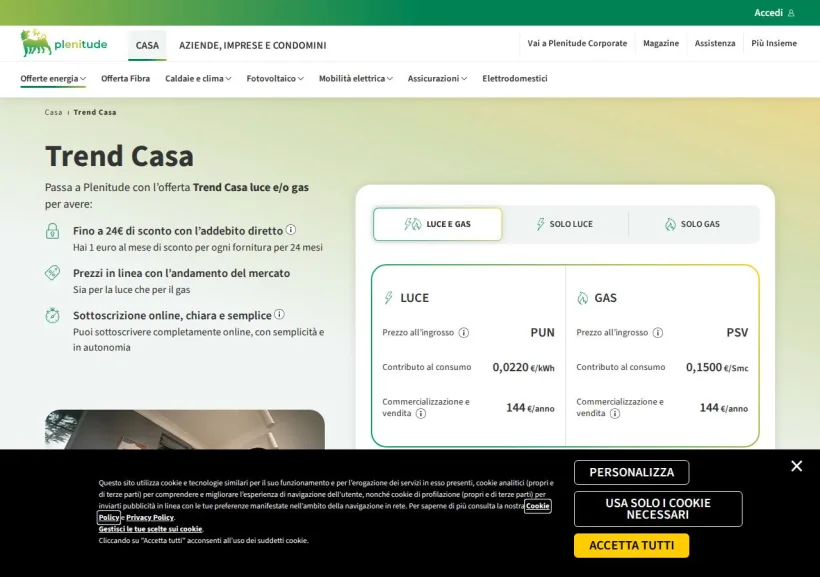820x577 pixels.
Task: Click info icon beside Sottoscrizione online
Action: point(279,314)
